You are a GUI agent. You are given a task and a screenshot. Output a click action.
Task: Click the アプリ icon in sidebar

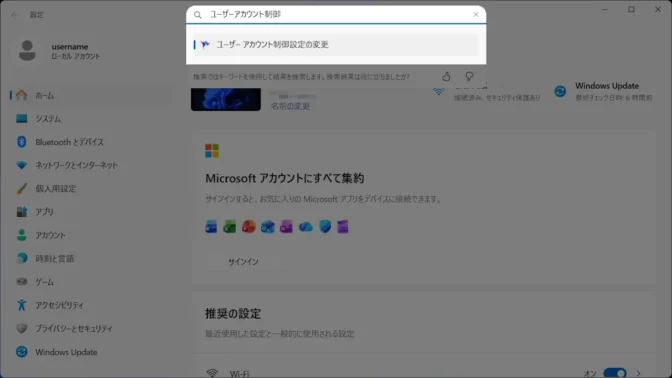coord(21,212)
